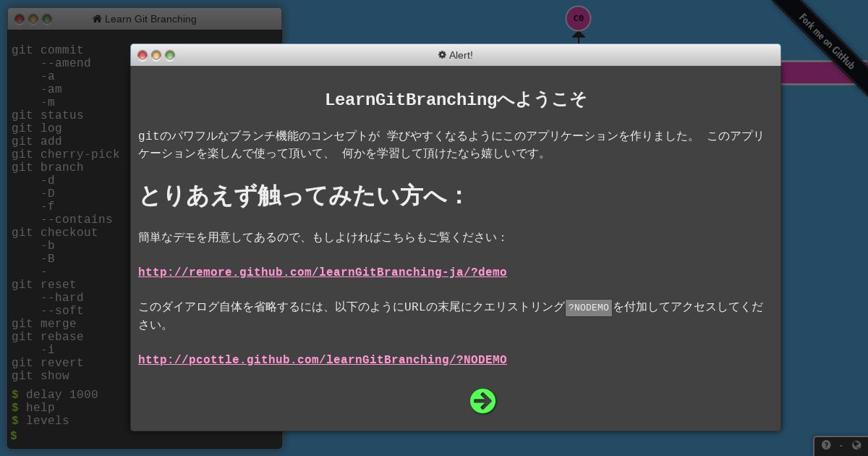Click 'git reset' in the command list
This screenshot has width=868, height=456.
pyautogui.click(x=44, y=284)
